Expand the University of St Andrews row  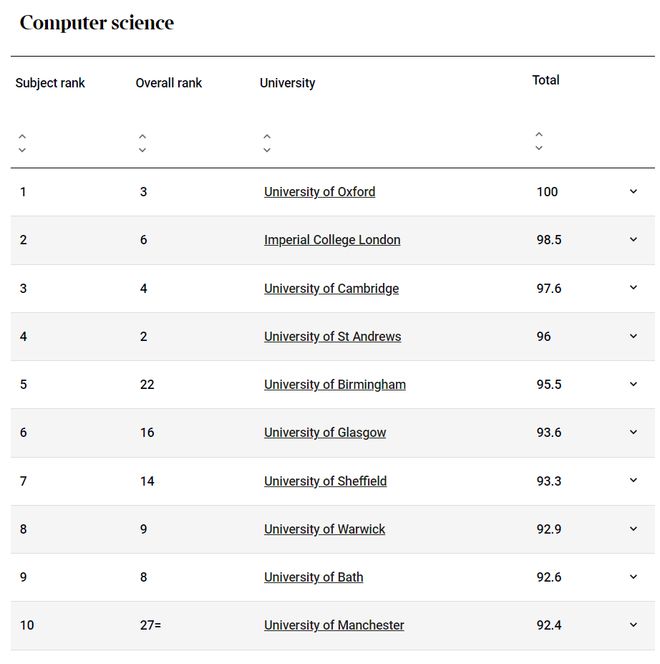pyautogui.click(x=633, y=336)
